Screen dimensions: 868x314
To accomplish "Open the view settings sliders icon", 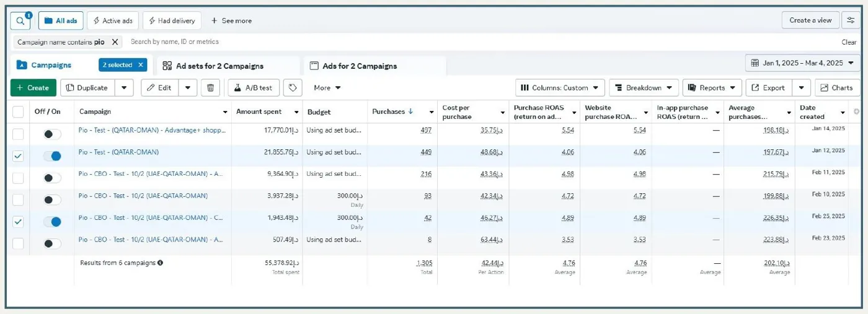I will point(851,20).
